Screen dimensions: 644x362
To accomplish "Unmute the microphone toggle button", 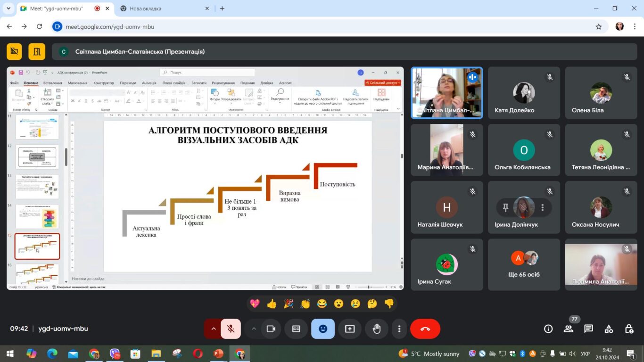I will 231,329.
